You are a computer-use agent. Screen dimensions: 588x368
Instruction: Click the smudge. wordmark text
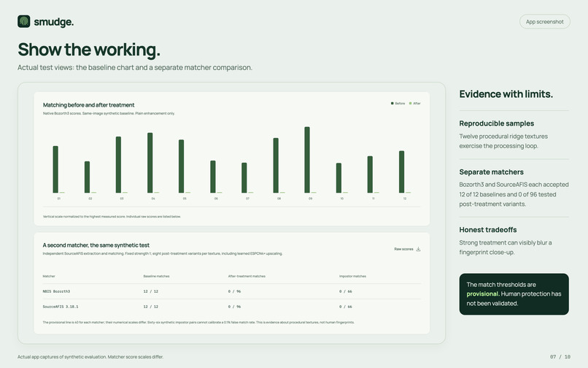tap(54, 22)
